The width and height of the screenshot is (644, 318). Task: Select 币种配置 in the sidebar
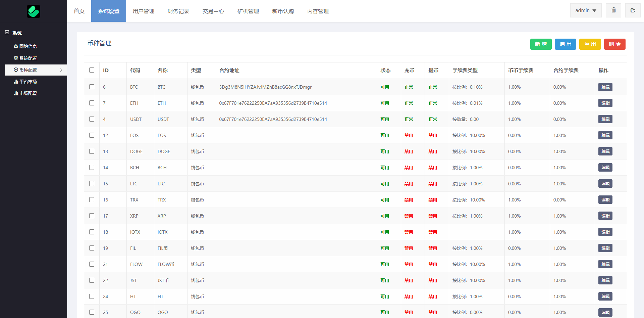coord(25,70)
